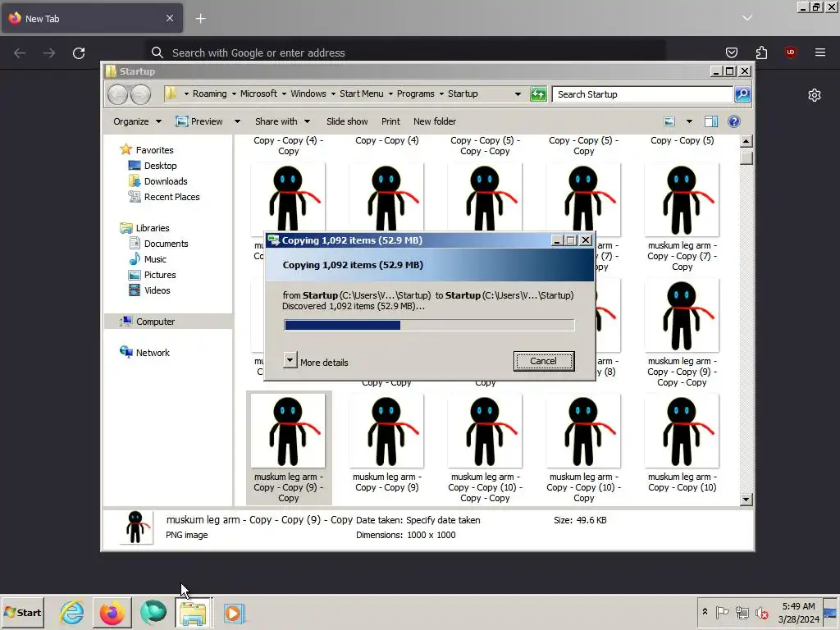Viewport: 840px width, 630px height.
Task: Open the Firefox hamburger menu
Action: (819, 52)
